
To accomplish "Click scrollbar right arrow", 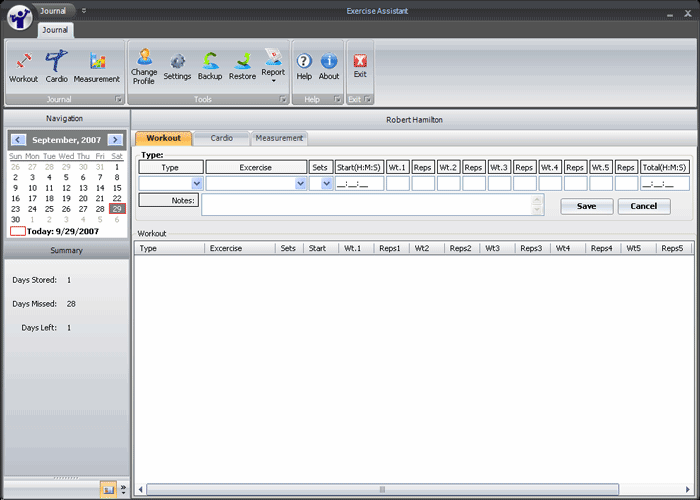I will click(688, 489).
